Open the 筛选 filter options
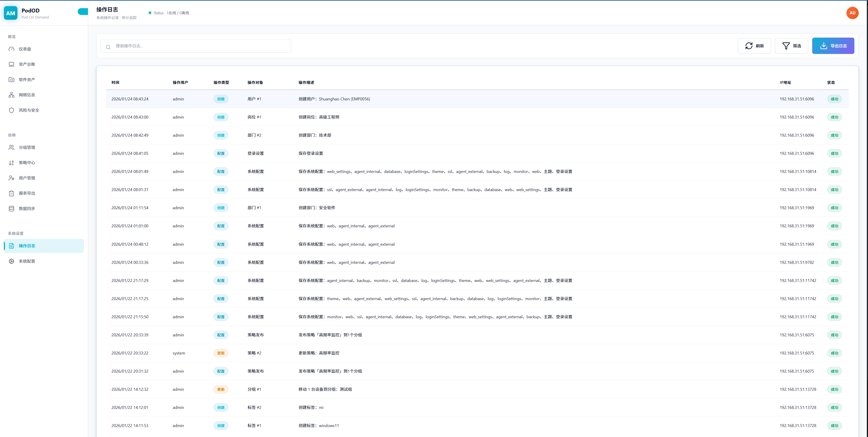Screen dimensions: 868x437 pos(791,46)
